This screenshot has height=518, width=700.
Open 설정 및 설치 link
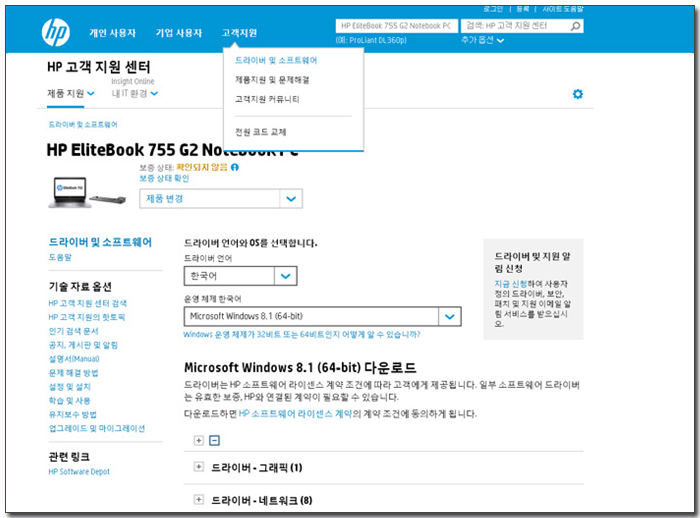coord(69,387)
